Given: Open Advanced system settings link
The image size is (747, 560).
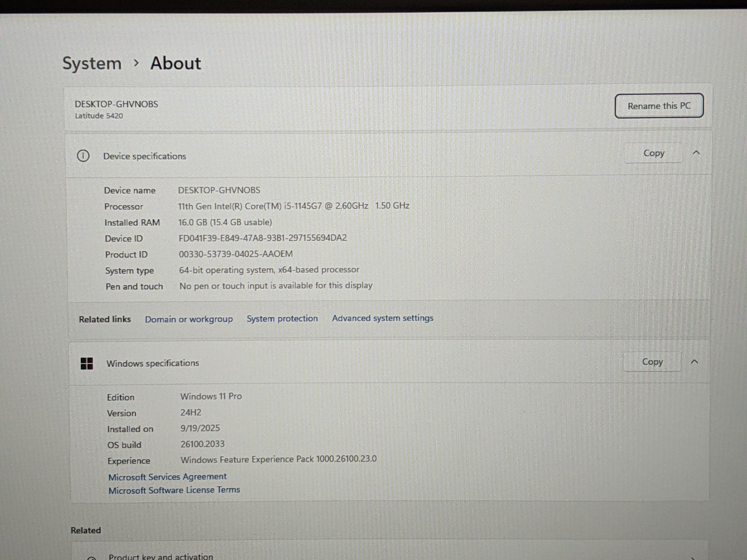Looking at the screenshot, I should pos(382,318).
